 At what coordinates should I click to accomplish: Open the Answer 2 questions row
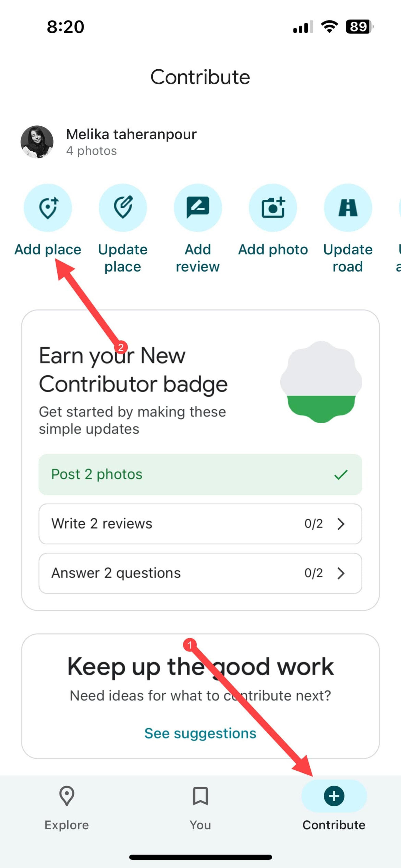(x=200, y=573)
